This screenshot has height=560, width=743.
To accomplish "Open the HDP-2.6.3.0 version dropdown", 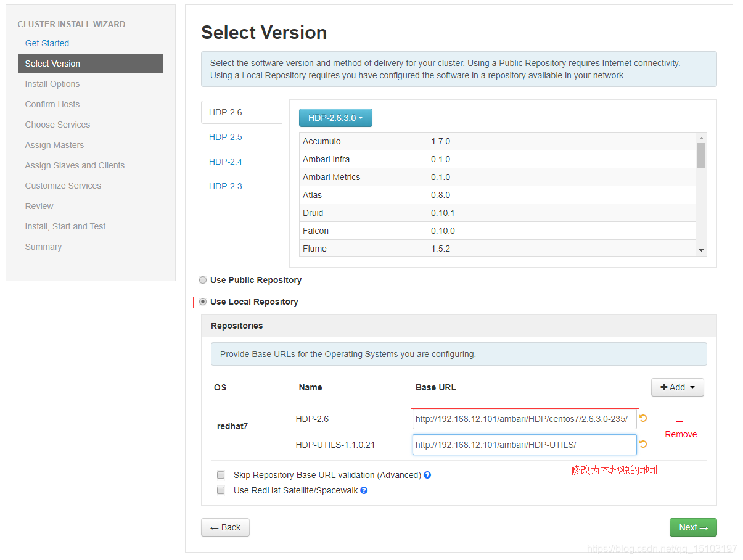I will click(x=335, y=118).
